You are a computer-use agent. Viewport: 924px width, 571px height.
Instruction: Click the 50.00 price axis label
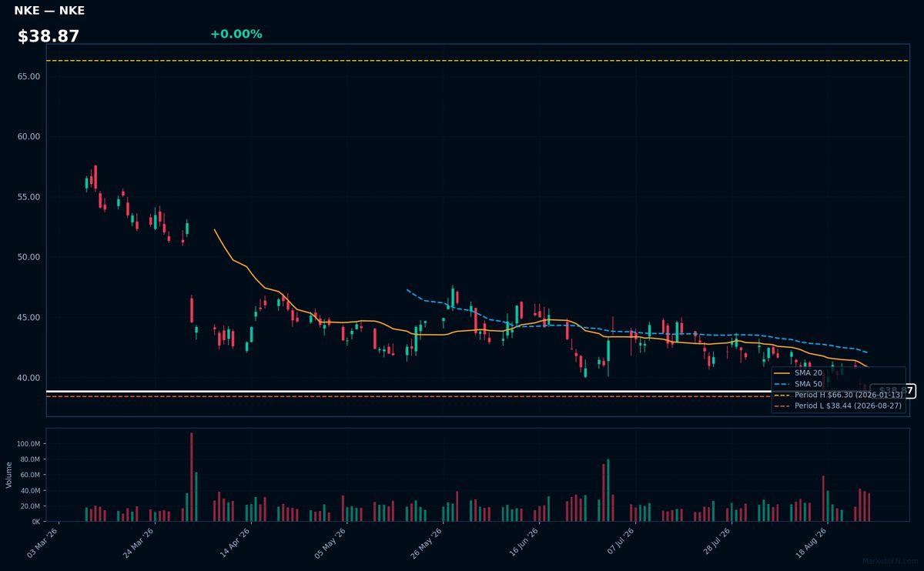pyautogui.click(x=28, y=257)
